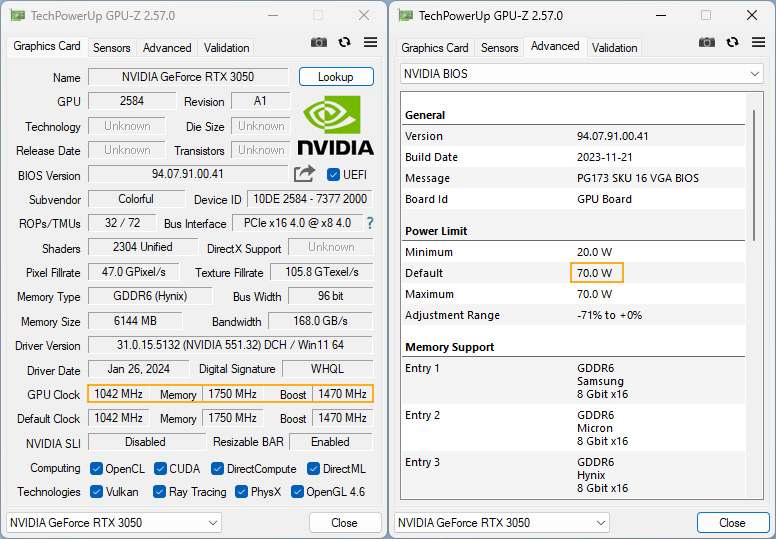The image size is (776, 539).
Task: Click the Texture Fillrate 105.8 GTexel/s field
Action: 321,272
